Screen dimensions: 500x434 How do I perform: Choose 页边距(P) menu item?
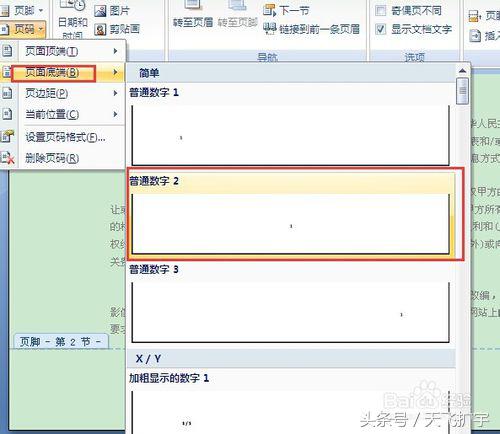(x=63, y=93)
